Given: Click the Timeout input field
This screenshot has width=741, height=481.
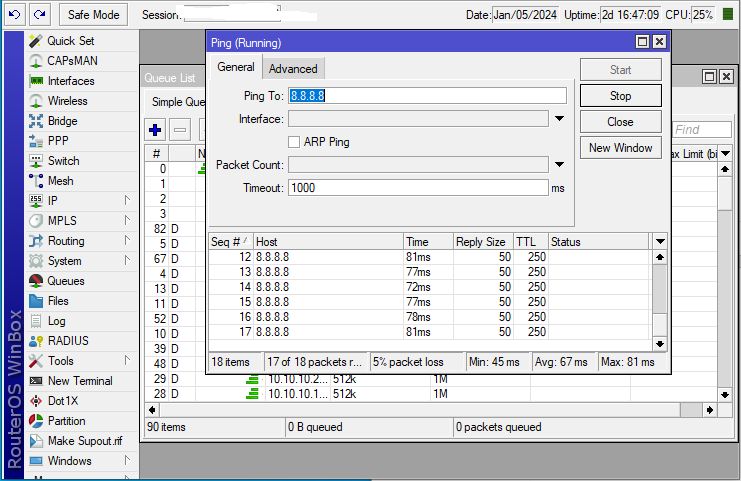Looking at the screenshot, I should (x=418, y=188).
